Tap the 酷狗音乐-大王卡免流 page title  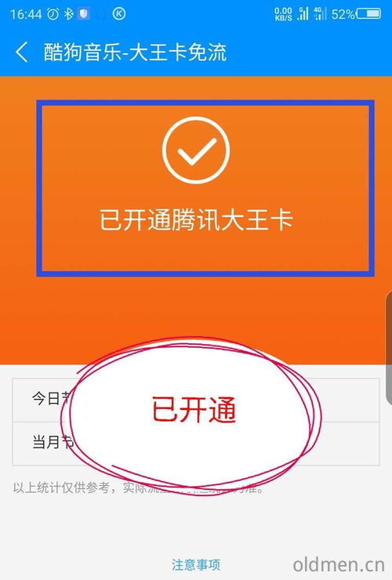135,52
